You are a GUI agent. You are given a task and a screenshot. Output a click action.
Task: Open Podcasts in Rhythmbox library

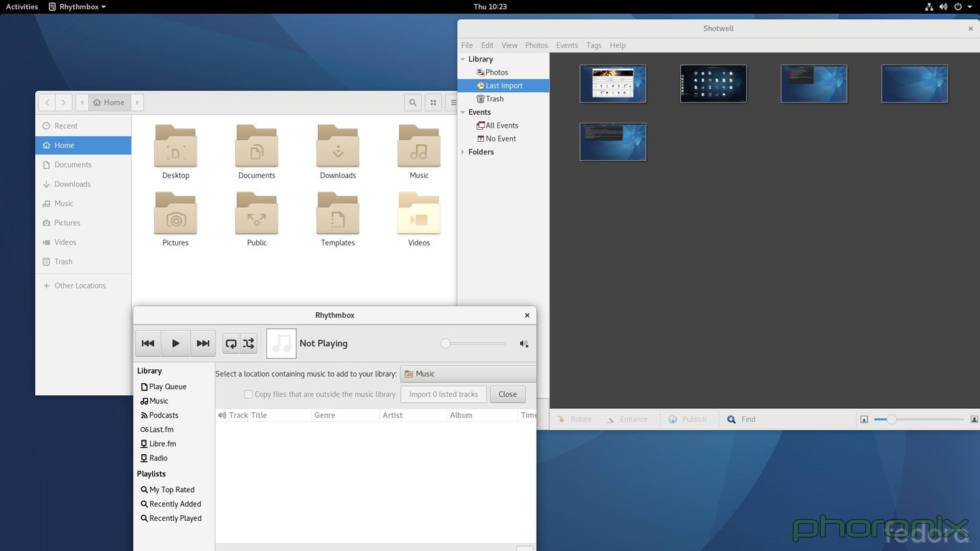164,415
